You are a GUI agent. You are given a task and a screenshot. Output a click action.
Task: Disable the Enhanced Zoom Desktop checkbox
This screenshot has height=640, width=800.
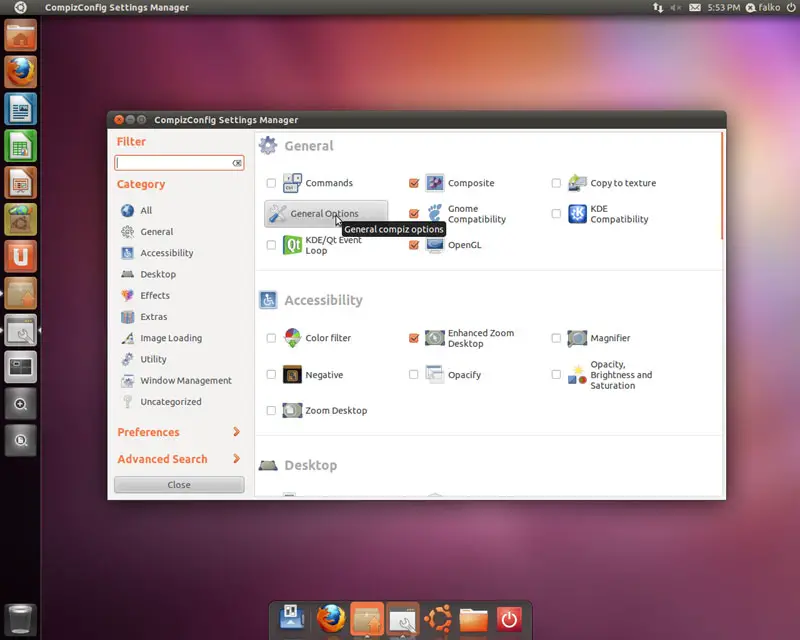tap(414, 338)
